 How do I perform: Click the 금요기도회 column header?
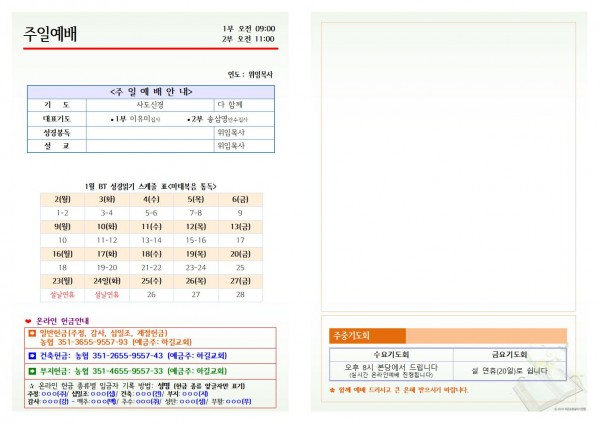510,354
